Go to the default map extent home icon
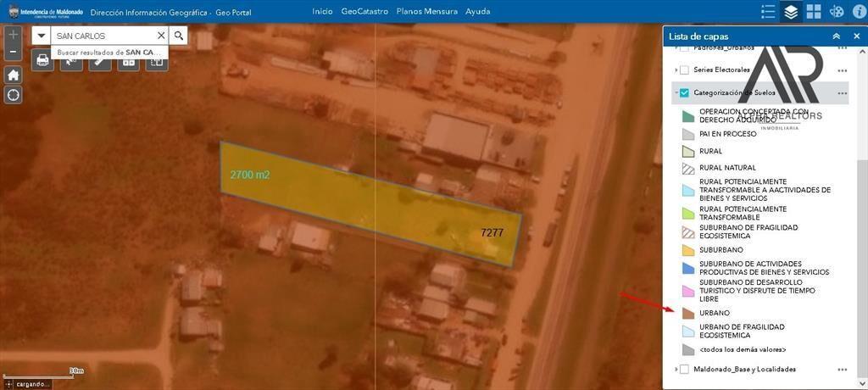 tap(14, 75)
